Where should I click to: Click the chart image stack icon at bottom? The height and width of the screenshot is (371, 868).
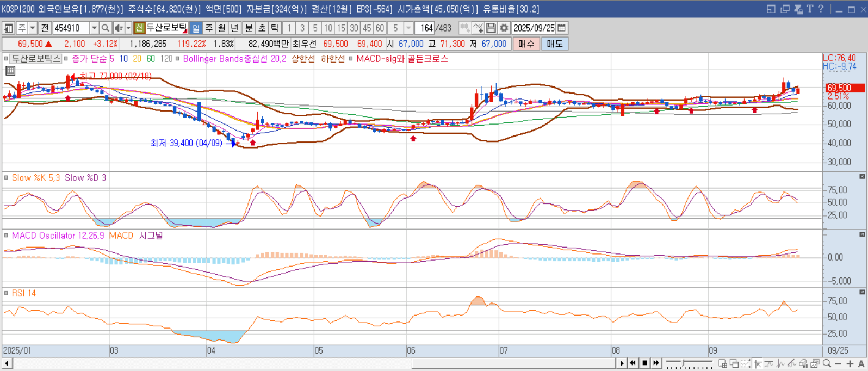[x=815, y=363]
